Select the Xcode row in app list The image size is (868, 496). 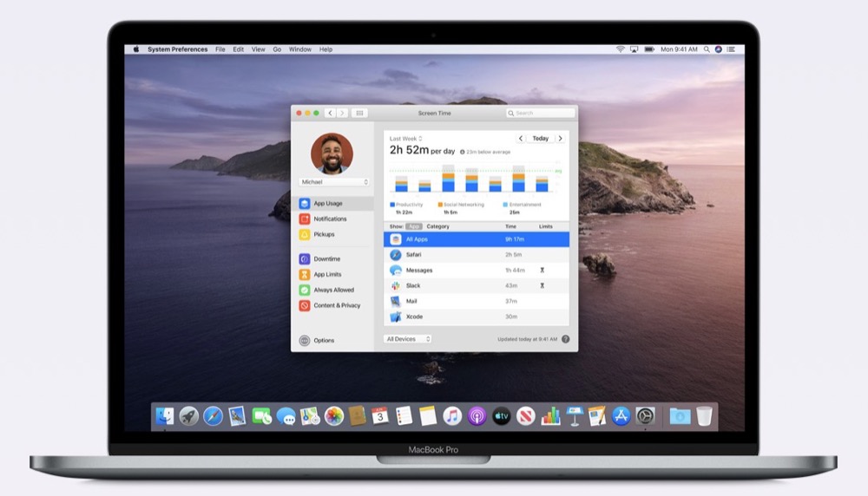click(476, 317)
